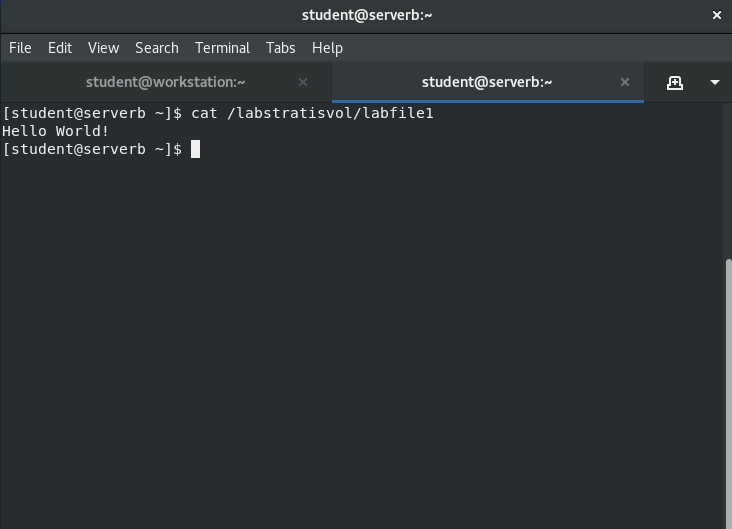Viewport: 732px width, 529px height.
Task: Click the cat /labstratisvol/labfile1 command text
Action: 312,113
